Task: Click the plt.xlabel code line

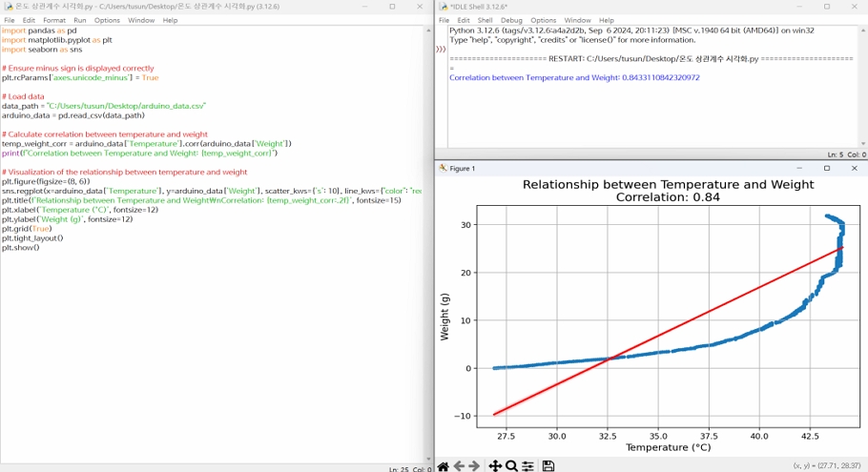Action: 80,210
